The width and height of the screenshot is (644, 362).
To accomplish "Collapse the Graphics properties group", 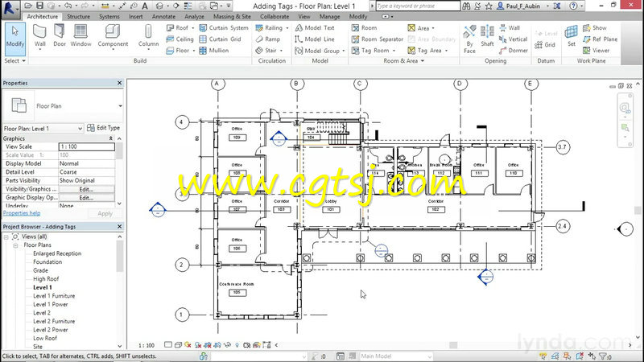I will pyautogui.click(x=110, y=138).
